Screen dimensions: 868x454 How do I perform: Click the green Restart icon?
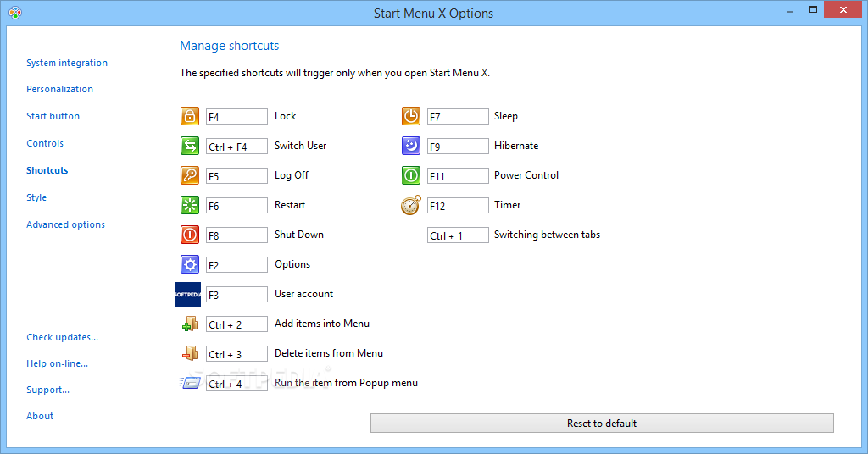click(x=190, y=205)
